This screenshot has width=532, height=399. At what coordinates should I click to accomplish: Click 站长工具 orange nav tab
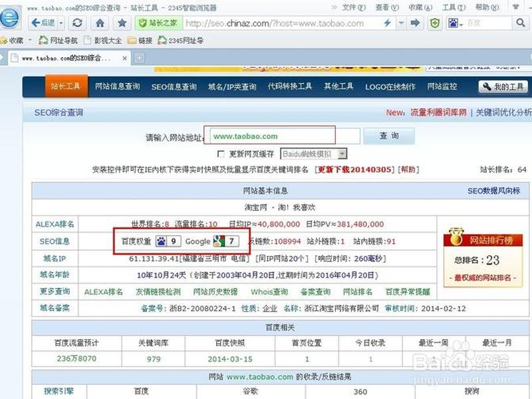click(66, 86)
